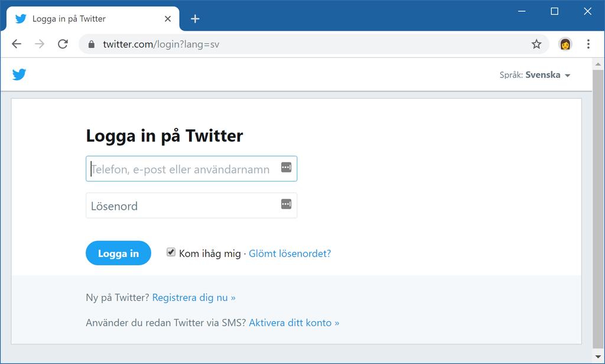Click the 'Logga in på Twitter' heading text
The width and height of the screenshot is (605, 364).
164,136
